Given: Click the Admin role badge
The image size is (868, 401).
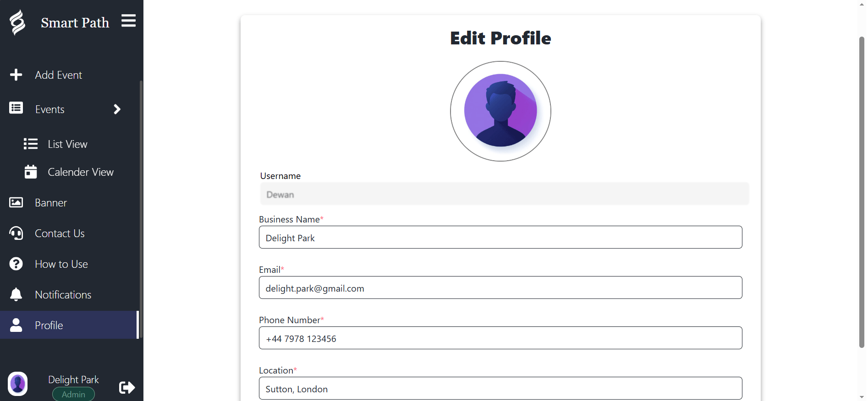Looking at the screenshot, I should (73, 394).
